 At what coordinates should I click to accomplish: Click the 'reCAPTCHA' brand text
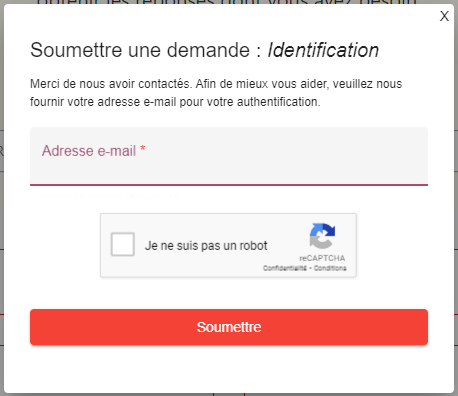click(322, 258)
